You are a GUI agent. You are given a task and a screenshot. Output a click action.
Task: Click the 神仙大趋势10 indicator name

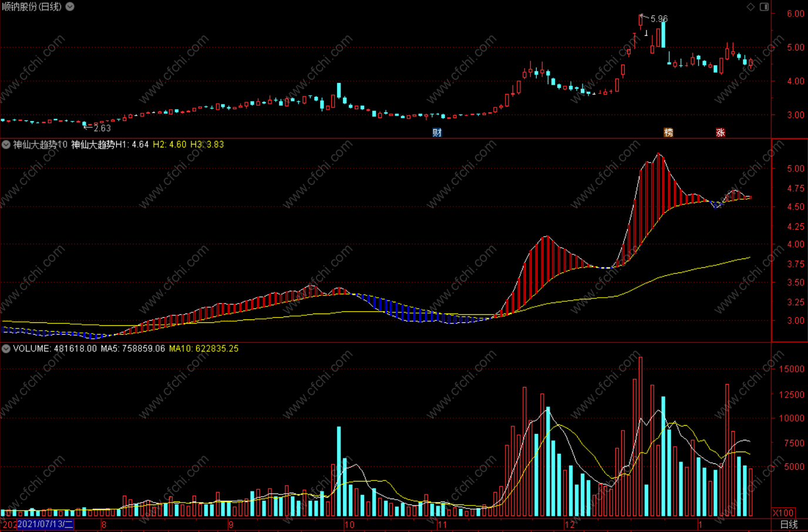point(41,144)
